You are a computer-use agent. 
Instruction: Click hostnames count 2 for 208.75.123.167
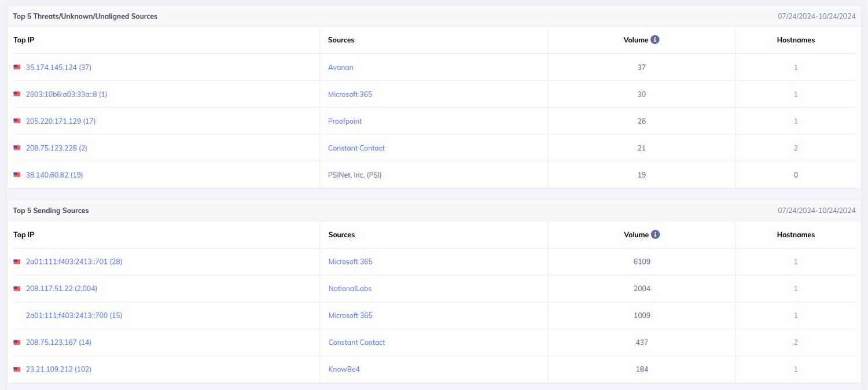pos(796,343)
